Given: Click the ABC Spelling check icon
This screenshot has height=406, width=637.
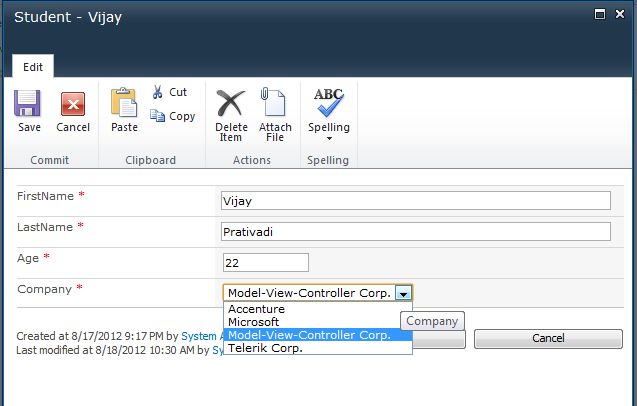Looking at the screenshot, I should [329, 102].
